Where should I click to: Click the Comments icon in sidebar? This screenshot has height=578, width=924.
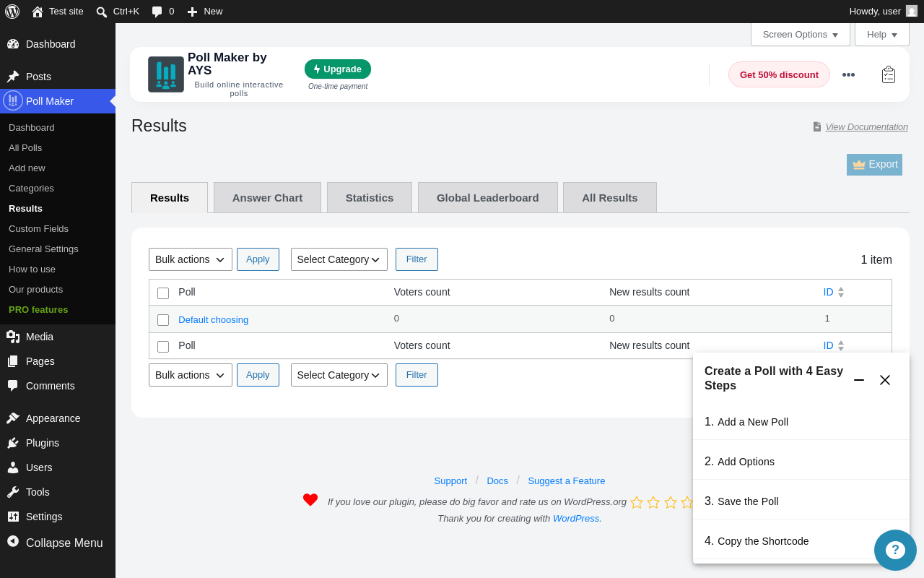(x=13, y=386)
